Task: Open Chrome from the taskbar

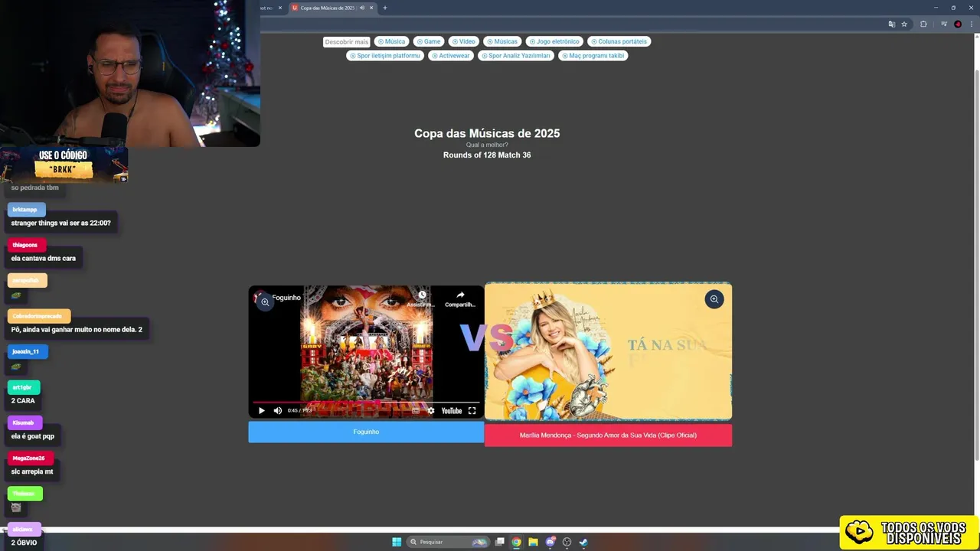Action: [517, 542]
